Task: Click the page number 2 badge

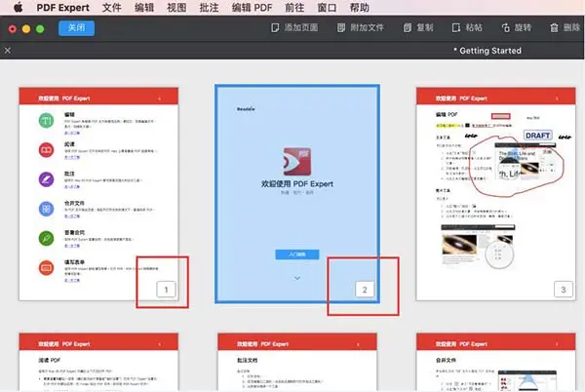Action: coord(365,290)
